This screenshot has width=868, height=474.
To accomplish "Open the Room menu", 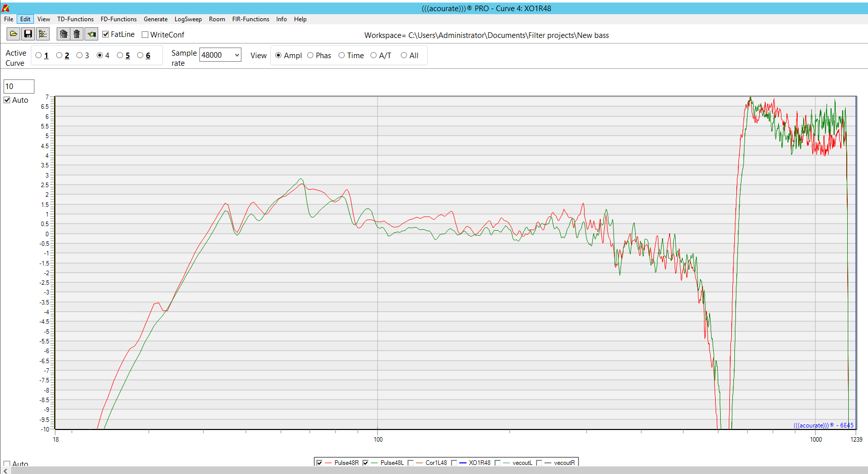I will click(217, 19).
